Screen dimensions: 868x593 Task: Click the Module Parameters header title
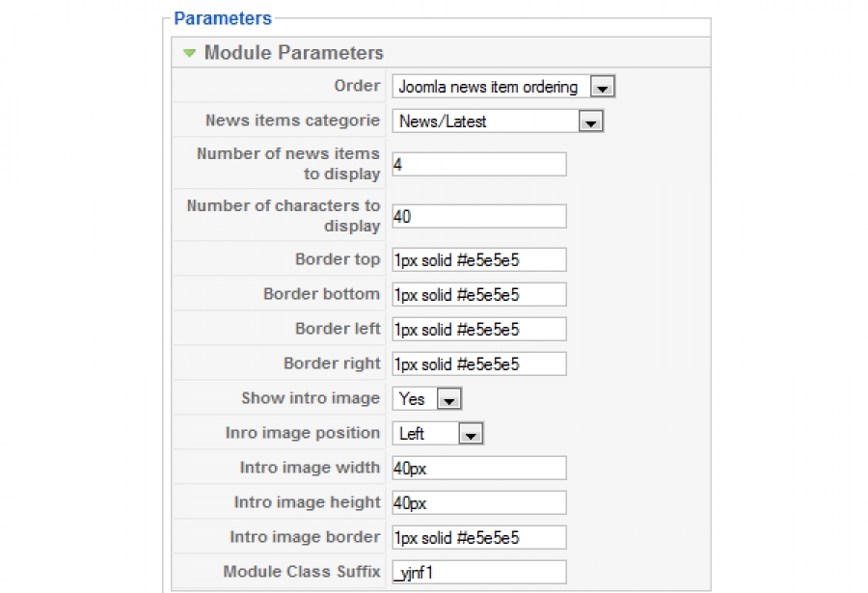pos(293,53)
